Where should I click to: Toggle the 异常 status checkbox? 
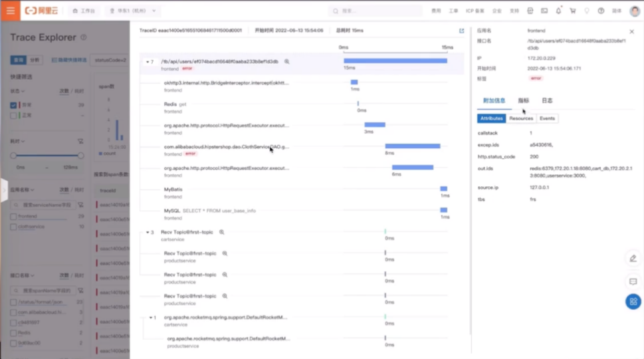point(13,105)
